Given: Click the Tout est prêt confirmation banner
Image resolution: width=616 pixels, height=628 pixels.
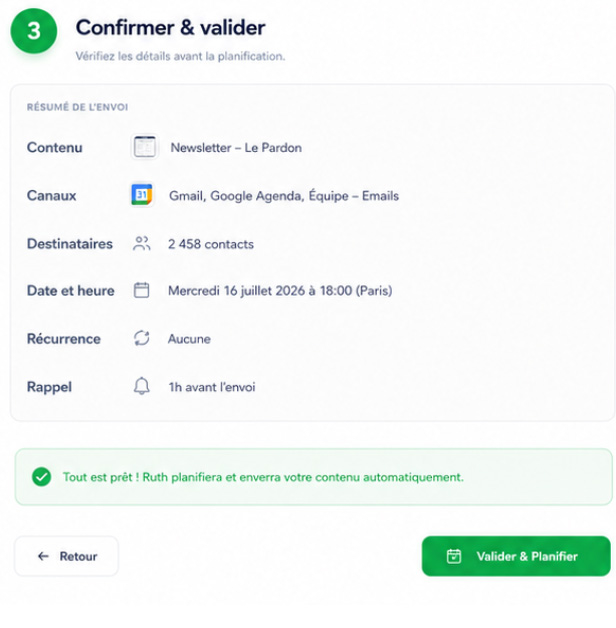Looking at the screenshot, I should [314, 477].
